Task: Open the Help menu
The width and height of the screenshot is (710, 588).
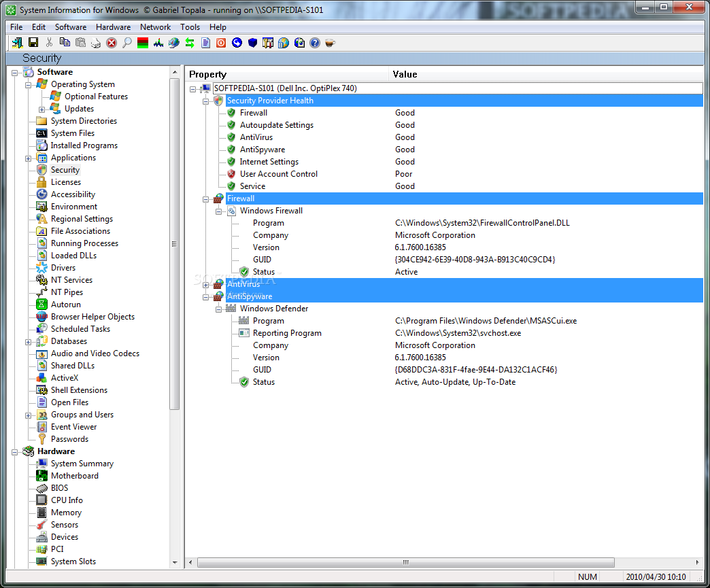Action: 218,27
